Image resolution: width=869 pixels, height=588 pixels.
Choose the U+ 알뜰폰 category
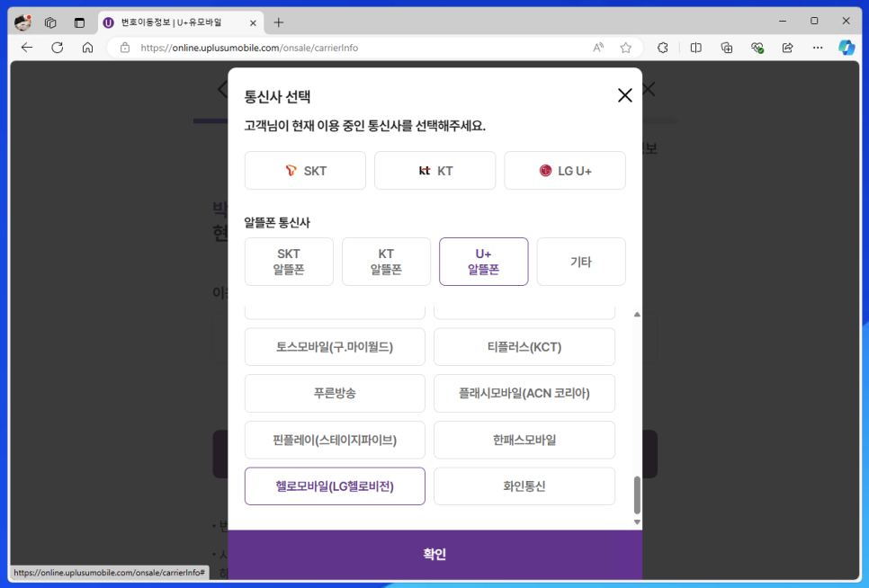pyautogui.click(x=484, y=262)
